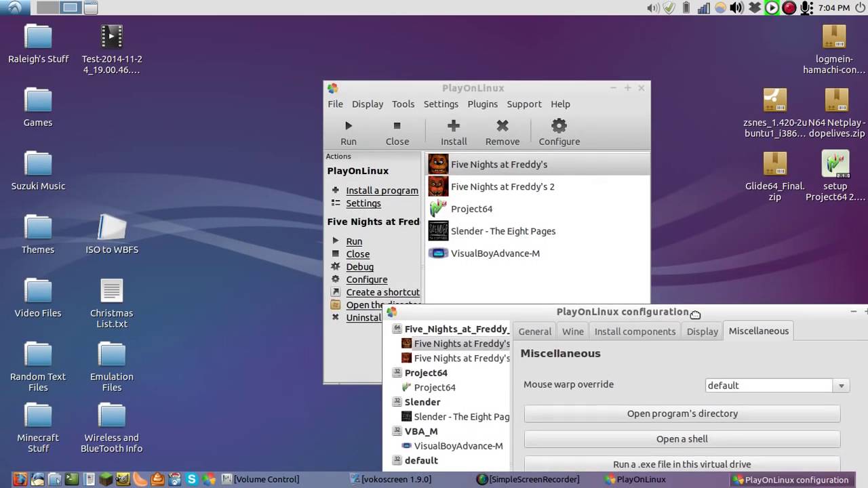Select VBA_M virtual drive in tree
This screenshot has height=488, width=868.
point(421,431)
